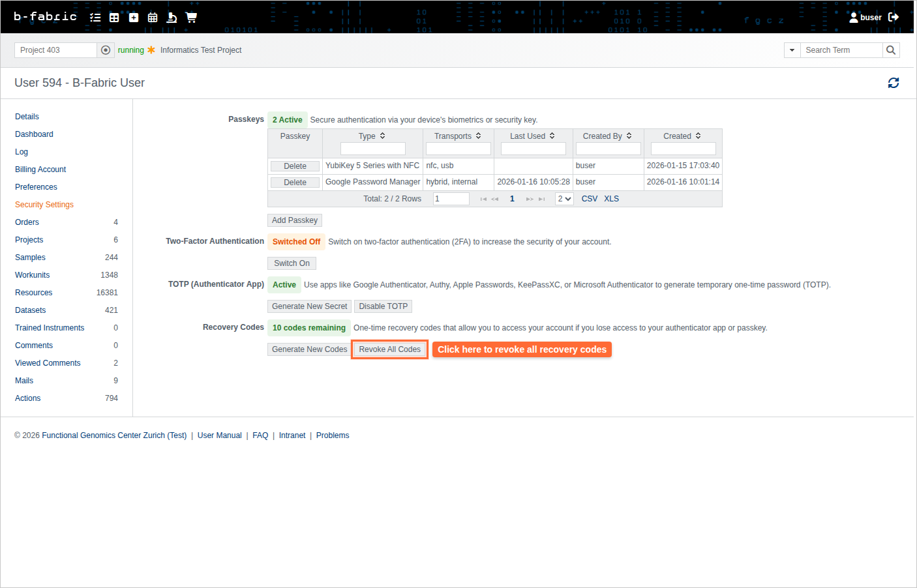Open the task list icon in header
Image resolution: width=917 pixels, height=588 pixels.
click(95, 18)
